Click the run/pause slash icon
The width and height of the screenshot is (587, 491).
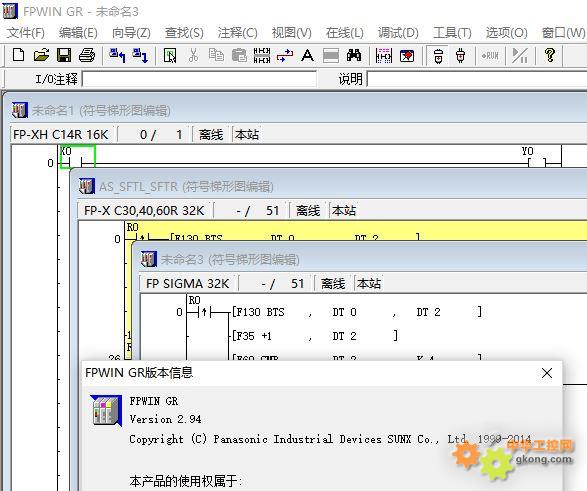(x=520, y=55)
